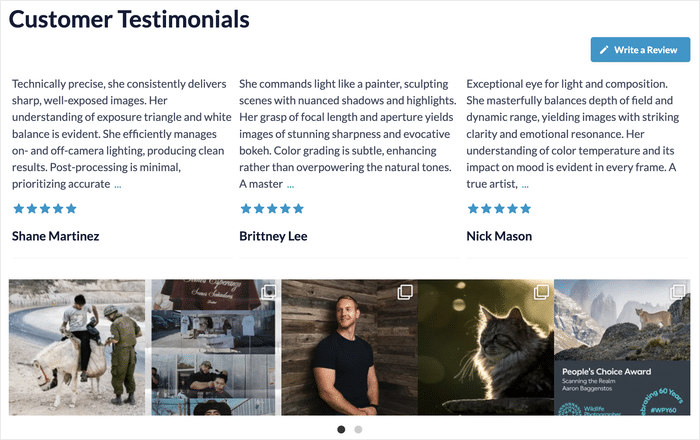Select the first carousel page dot

(x=341, y=429)
